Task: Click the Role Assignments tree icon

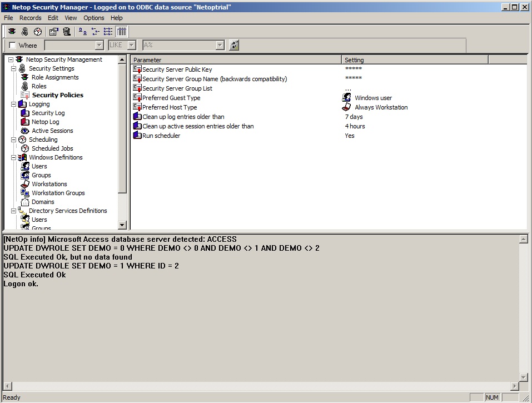Action: (25, 77)
